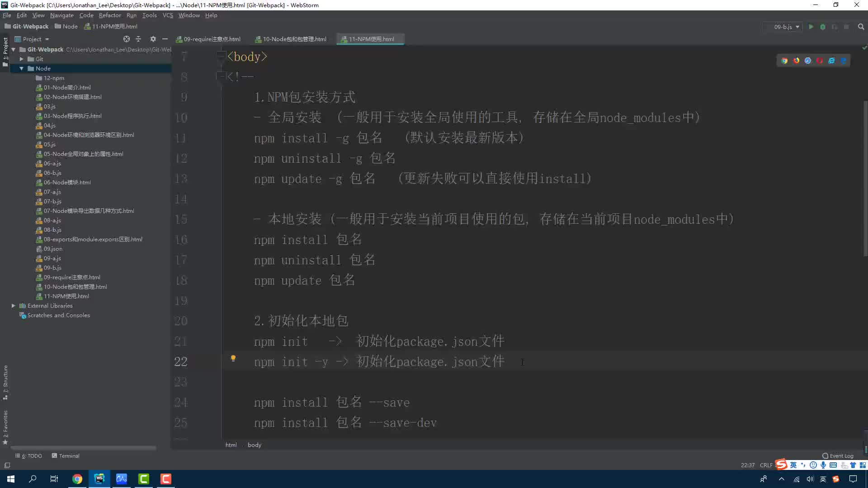
Task: Show hidden system tray icons
Action: 782,479
